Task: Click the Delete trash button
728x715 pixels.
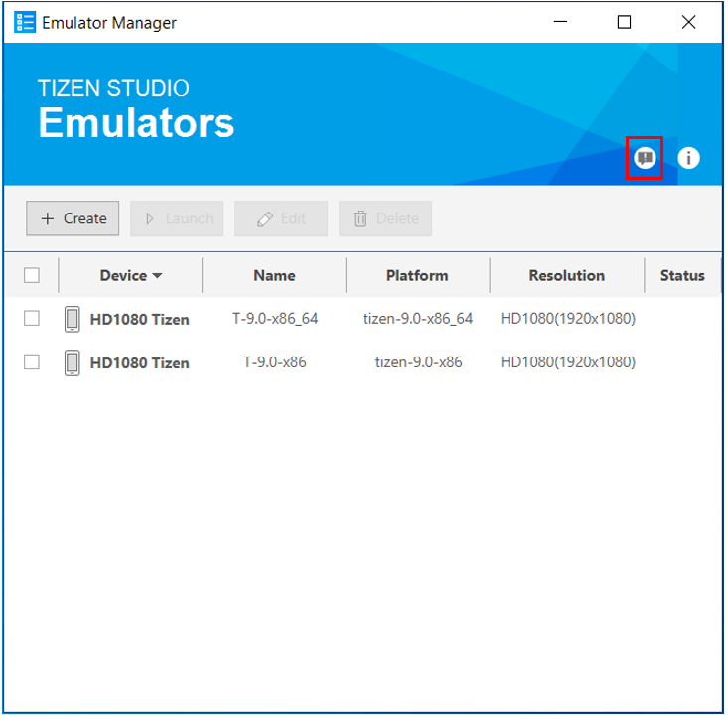Action: (385, 218)
